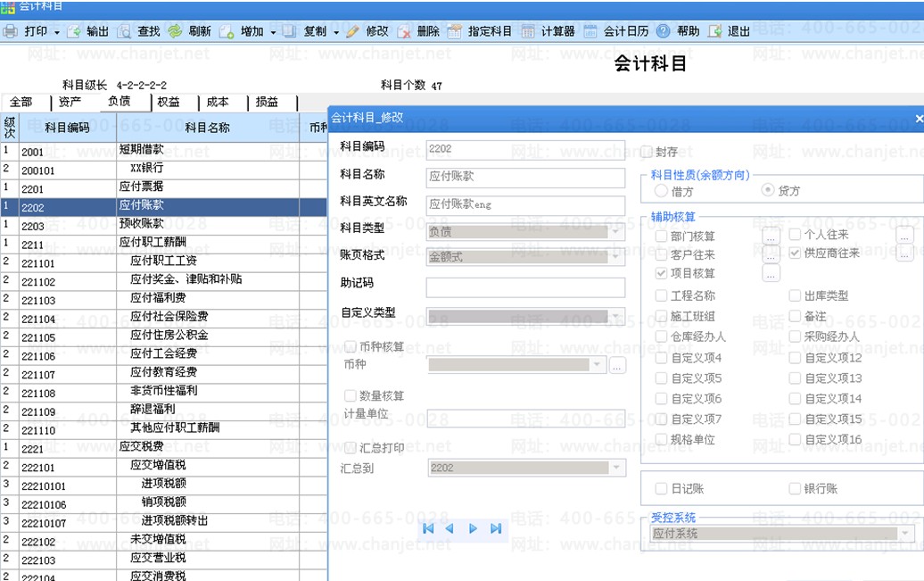Viewport: 924px width, 581px height.
Task: Go to next record navigation arrow
Action: (x=473, y=528)
